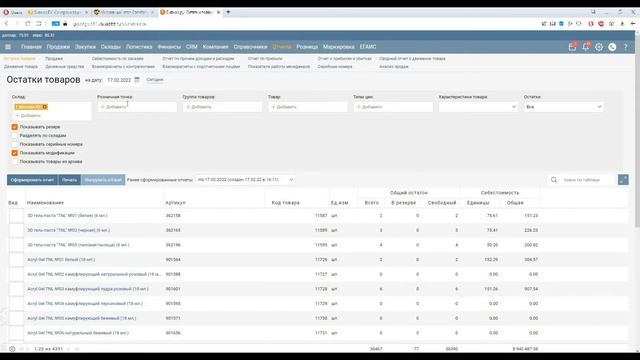Open the Остатки dropdown set to Все
Screen dimensions: 640x360
(x=564, y=107)
